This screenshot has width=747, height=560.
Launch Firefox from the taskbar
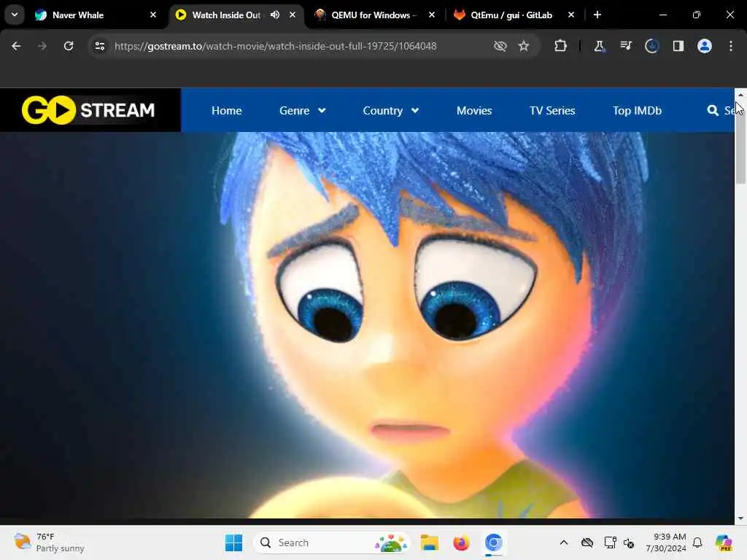tap(461, 542)
